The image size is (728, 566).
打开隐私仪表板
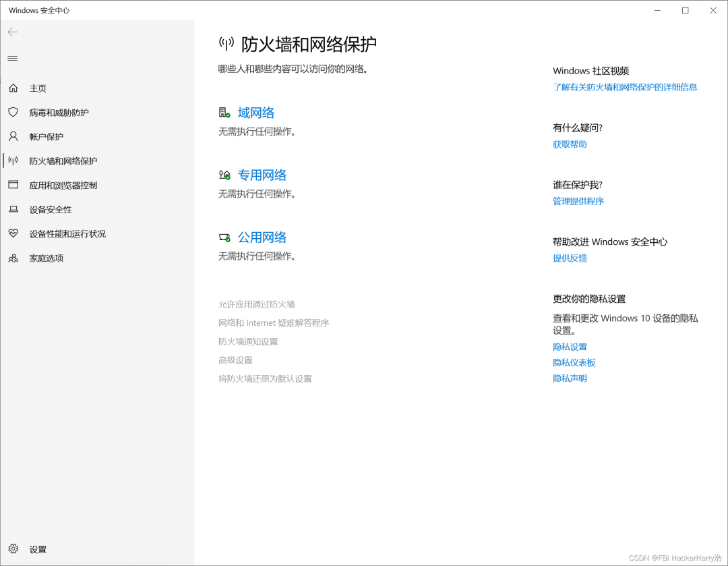pyautogui.click(x=574, y=362)
